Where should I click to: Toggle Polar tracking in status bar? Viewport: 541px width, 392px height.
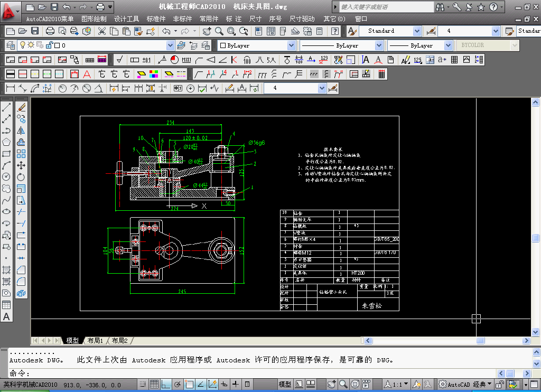click(178, 384)
